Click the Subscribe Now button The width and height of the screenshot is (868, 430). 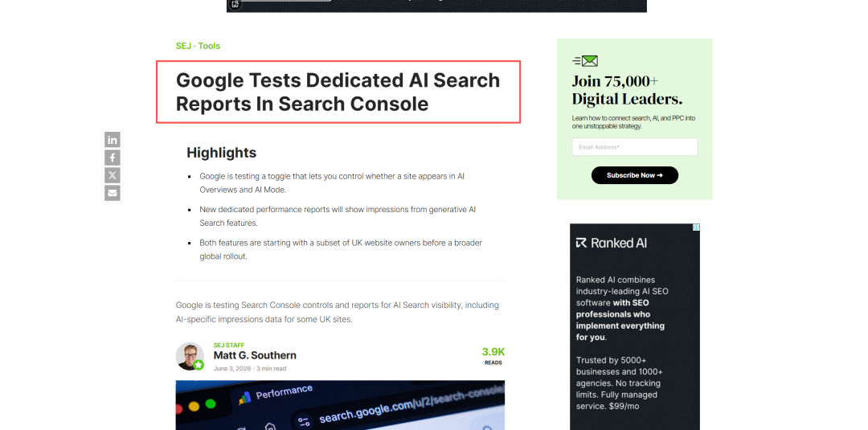(634, 175)
